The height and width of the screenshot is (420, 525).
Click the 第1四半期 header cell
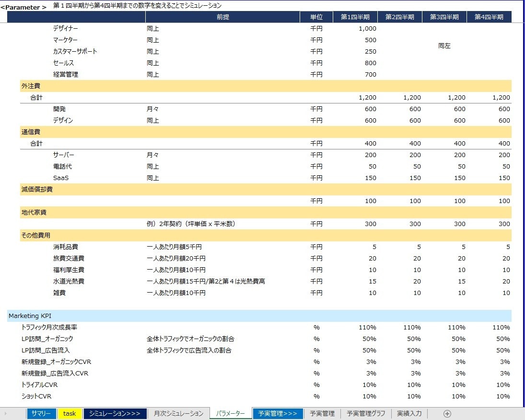(x=355, y=17)
